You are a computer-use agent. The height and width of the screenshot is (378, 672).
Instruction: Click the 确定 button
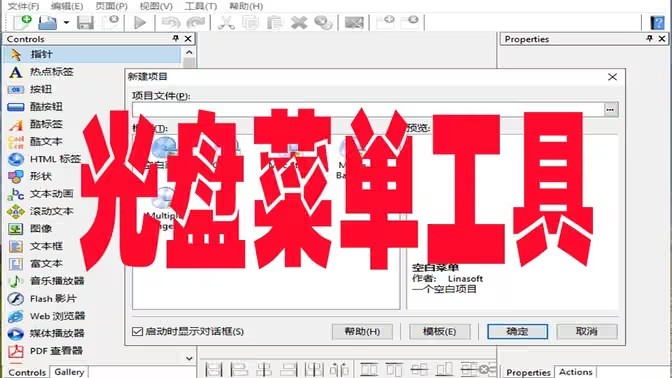click(x=517, y=331)
